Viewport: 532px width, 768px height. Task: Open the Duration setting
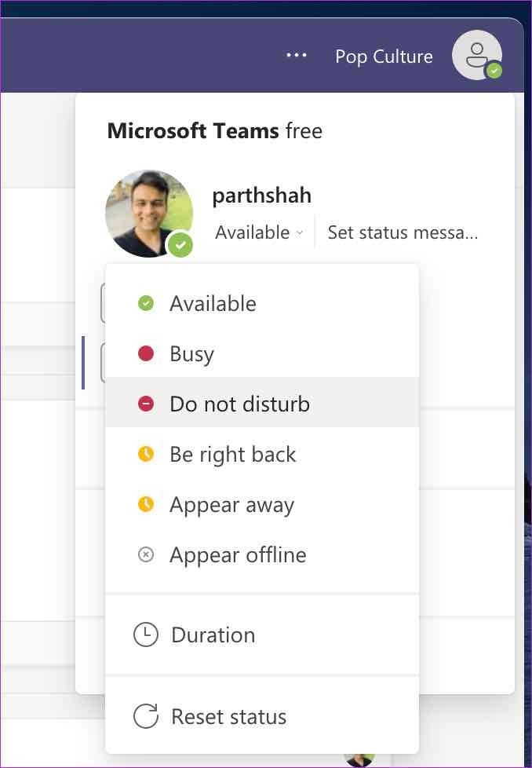pos(262,635)
